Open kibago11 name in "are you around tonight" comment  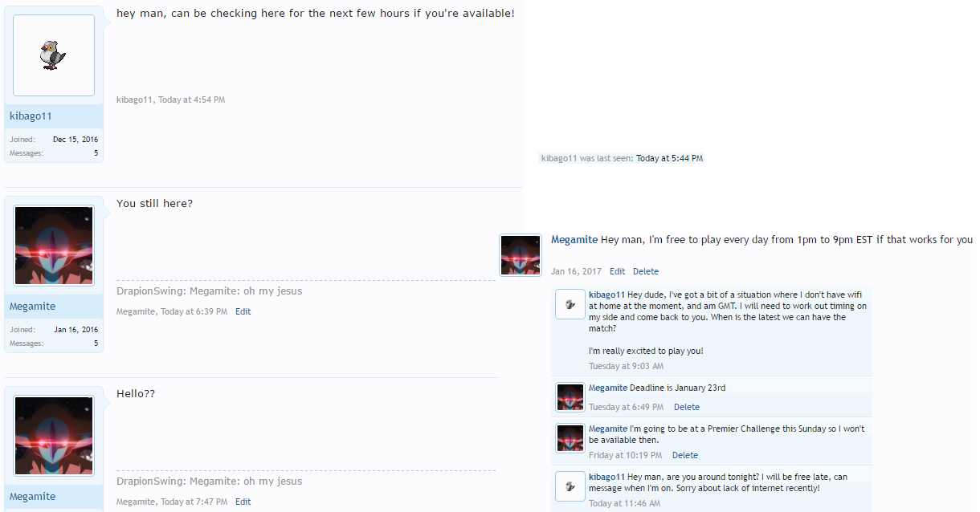pyautogui.click(x=606, y=477)
